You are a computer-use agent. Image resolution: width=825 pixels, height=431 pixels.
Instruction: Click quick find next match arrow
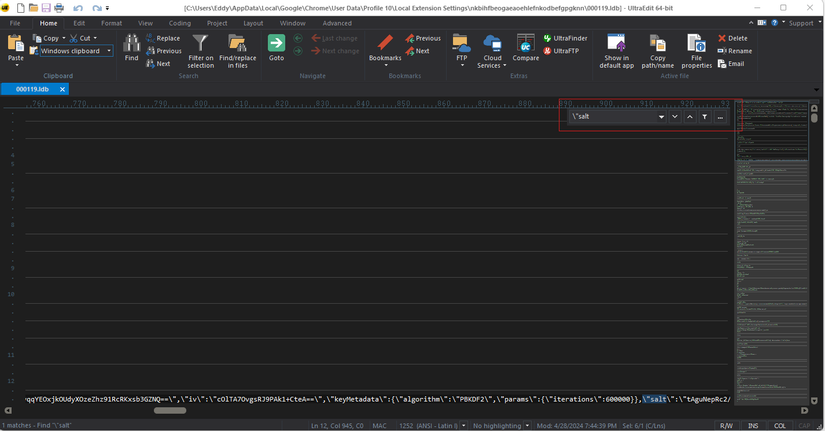(x=675, y=116)
